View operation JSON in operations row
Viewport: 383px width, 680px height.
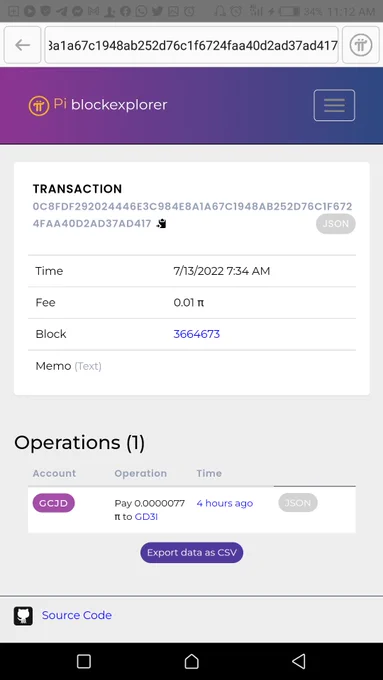click(298, 503)
